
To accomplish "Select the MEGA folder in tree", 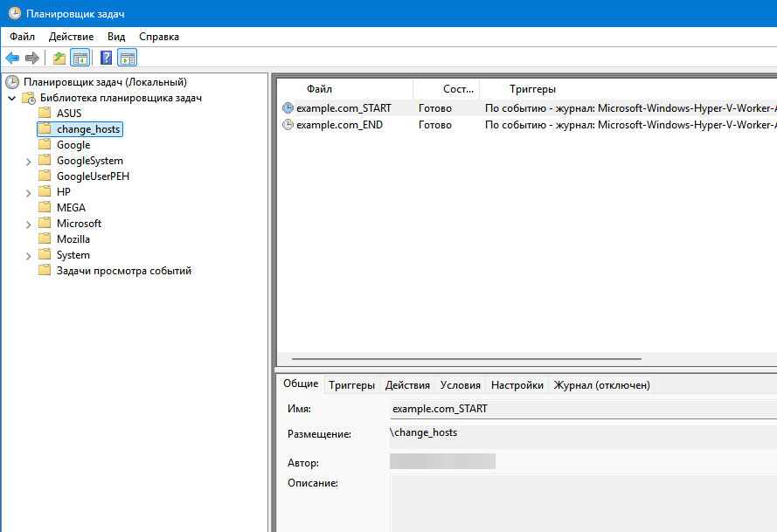I will pos(71,208).
